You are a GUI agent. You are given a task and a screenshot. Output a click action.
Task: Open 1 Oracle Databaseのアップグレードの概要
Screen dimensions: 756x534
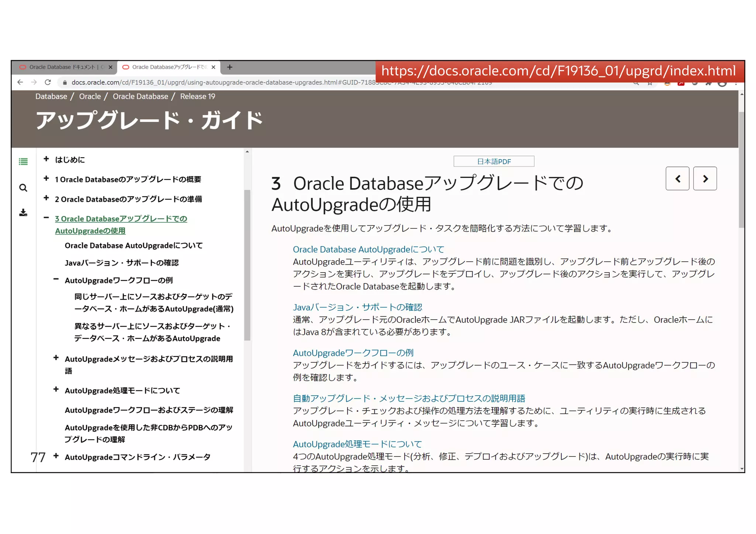128,179
